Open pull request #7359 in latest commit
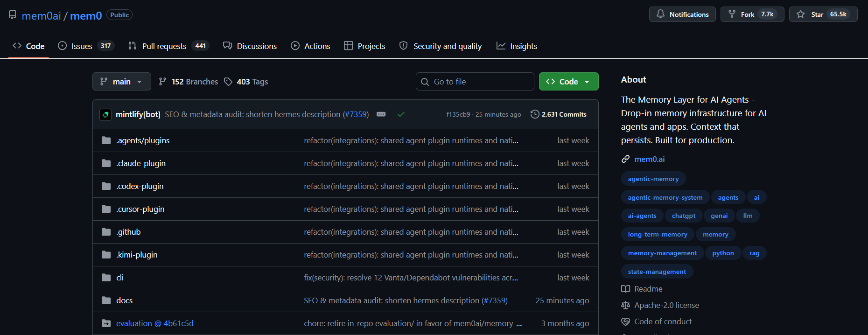 coord(356,114)
